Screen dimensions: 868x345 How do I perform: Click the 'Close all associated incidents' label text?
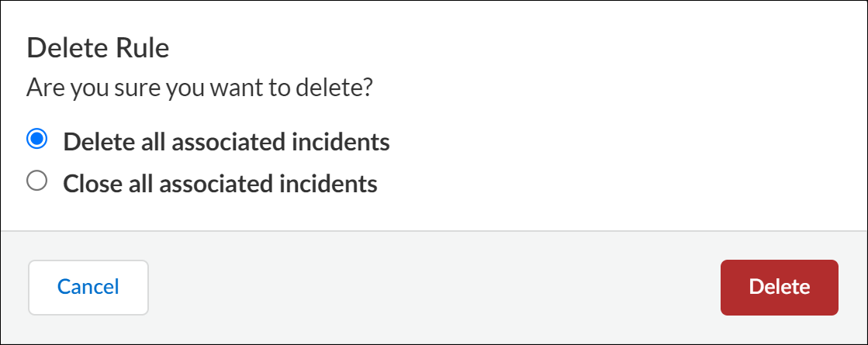220,184
